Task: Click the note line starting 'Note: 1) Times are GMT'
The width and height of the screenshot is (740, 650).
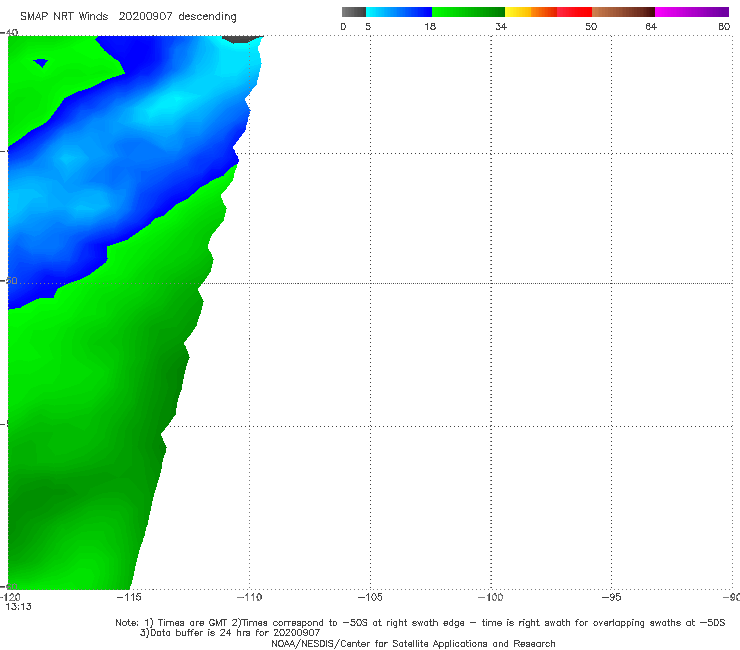Action: click(x=420, y=623)
